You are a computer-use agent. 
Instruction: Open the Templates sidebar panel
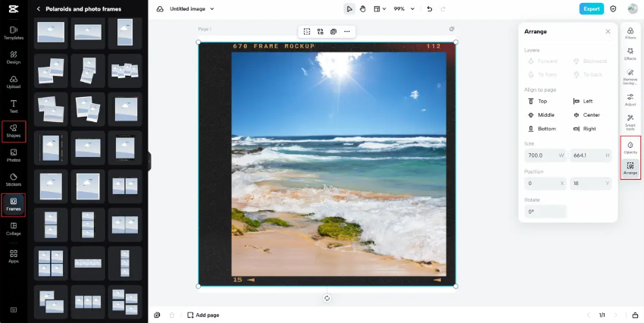point(14,33)
